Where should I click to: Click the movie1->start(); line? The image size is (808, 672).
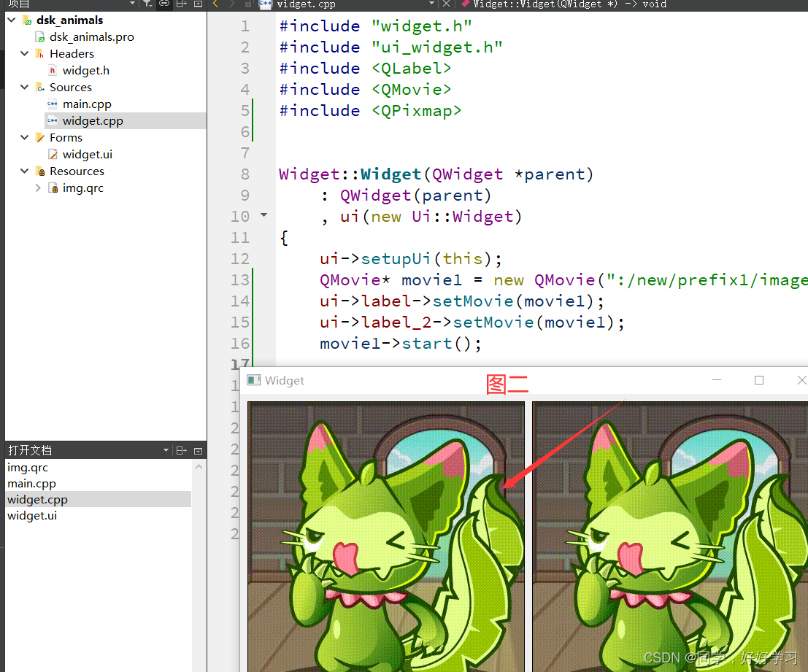(401, 343)
